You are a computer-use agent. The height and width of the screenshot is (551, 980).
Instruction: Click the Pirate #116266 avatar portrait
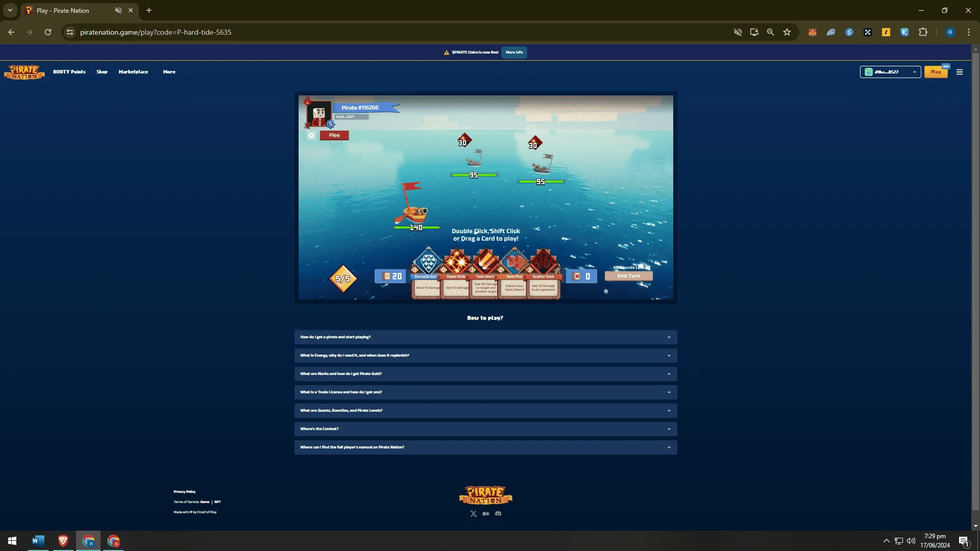[320, 113]
